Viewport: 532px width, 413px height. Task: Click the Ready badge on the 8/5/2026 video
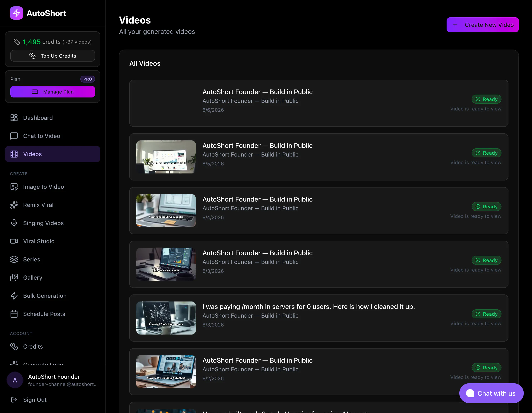tap(486, 153)
